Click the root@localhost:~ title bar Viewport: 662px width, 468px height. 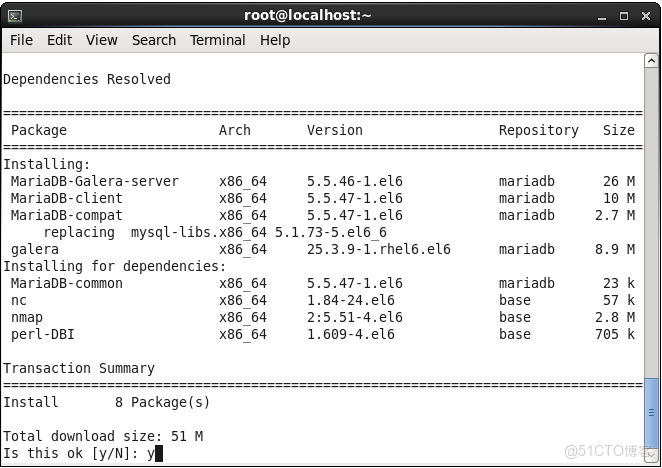307,15
